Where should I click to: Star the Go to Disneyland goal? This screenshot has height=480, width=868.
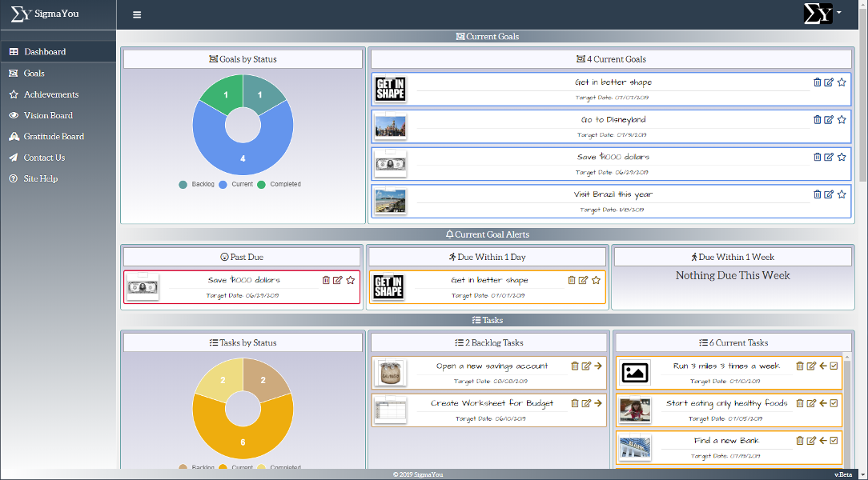842,119
